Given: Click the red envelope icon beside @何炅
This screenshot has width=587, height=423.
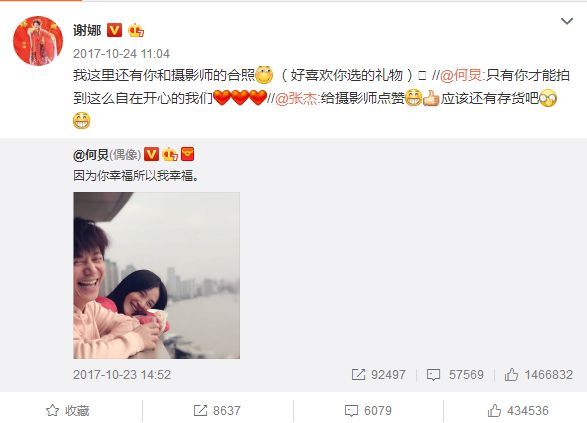Looking at the screenshot, I should [x=188, y=154].
